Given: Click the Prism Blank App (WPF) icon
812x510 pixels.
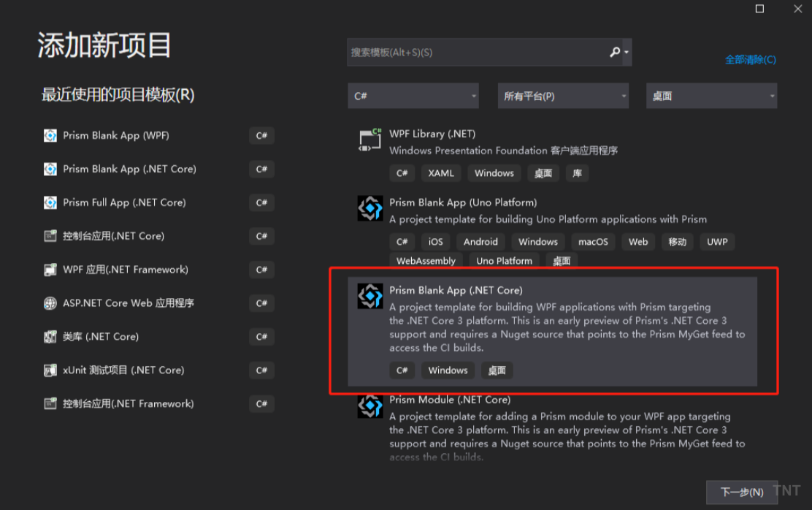Looking at the screenshot, I should click(x=50, y=135).
